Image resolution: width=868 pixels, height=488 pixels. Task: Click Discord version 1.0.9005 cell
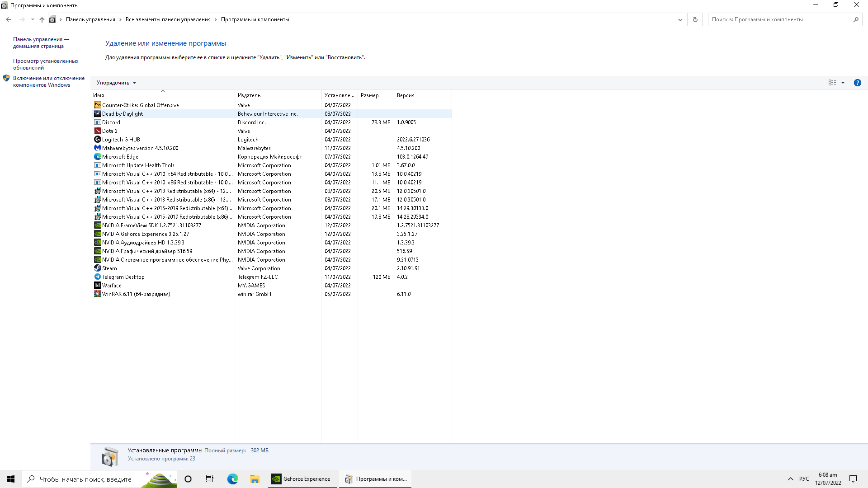tap(406, 122)
